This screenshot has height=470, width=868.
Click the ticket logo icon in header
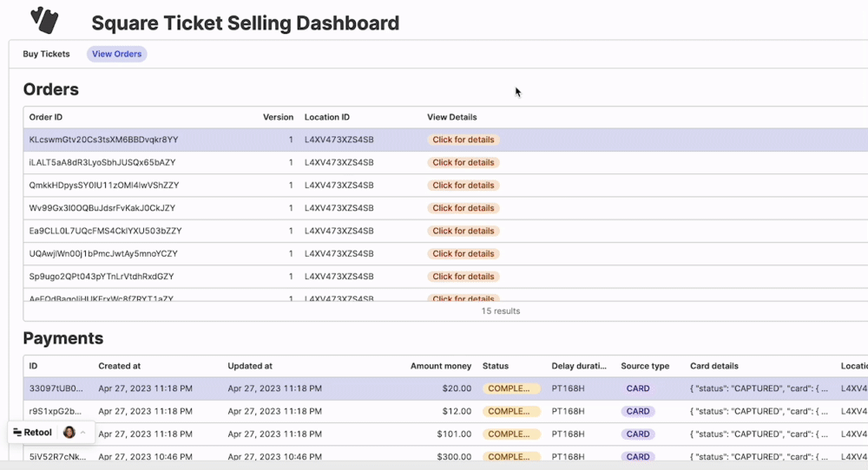(x=43, y=20)
